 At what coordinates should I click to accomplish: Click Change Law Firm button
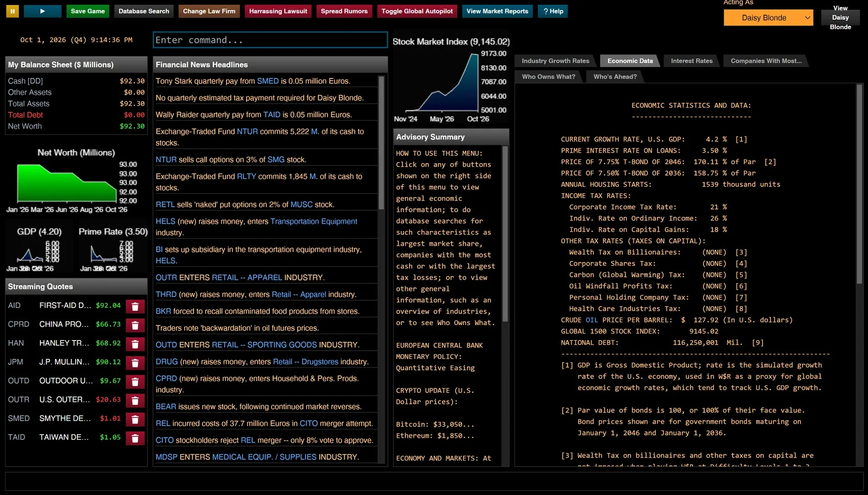209,11
